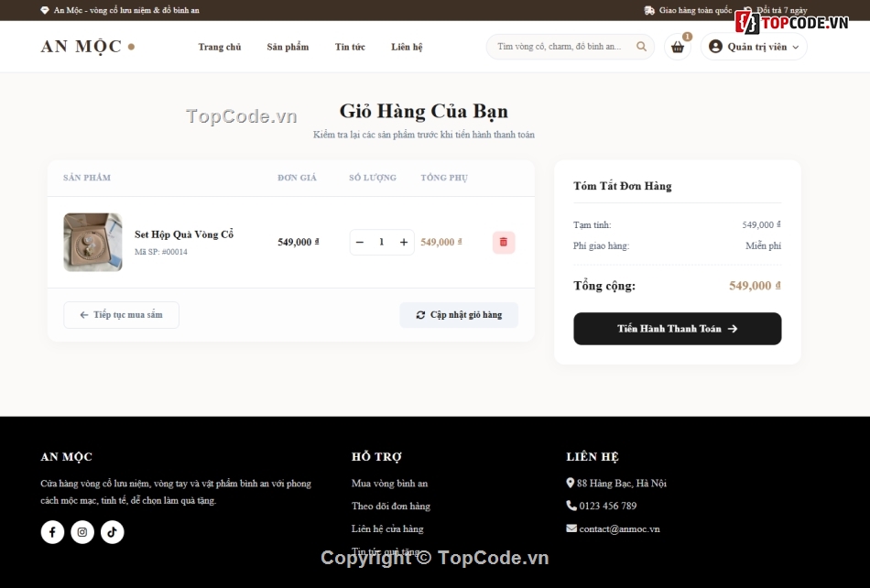Click the cart item count badge
The width and height of the screenshot is (870, 588).
click(x=688, y=37)
